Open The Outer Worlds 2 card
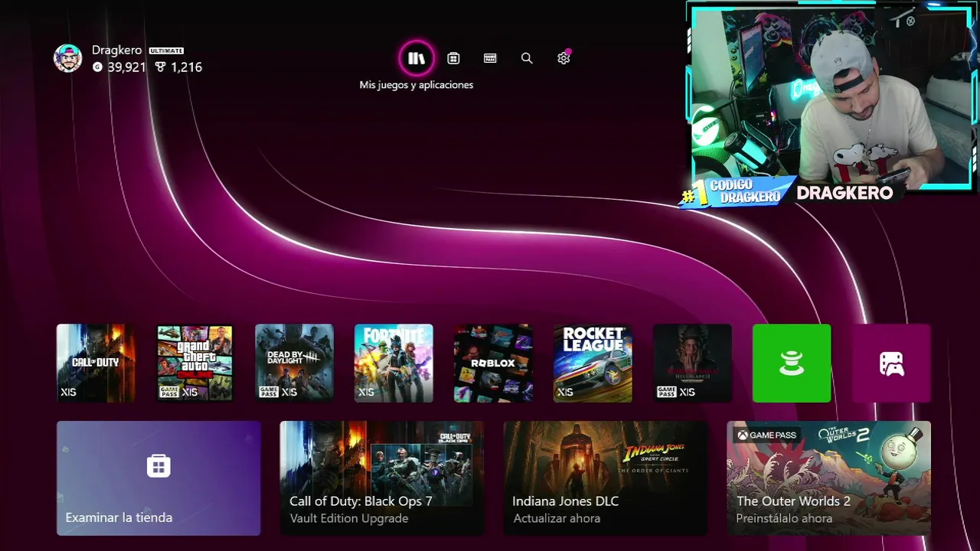980x551 pixels. (828, 478)
